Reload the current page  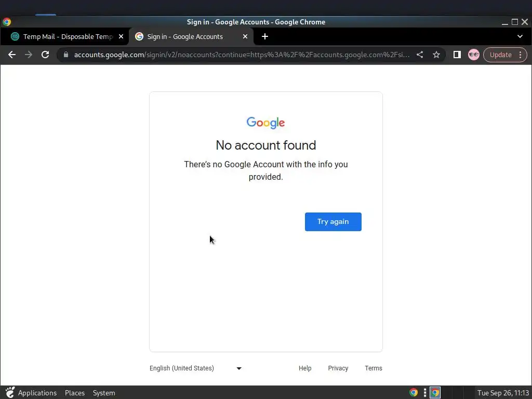point(45,55)
